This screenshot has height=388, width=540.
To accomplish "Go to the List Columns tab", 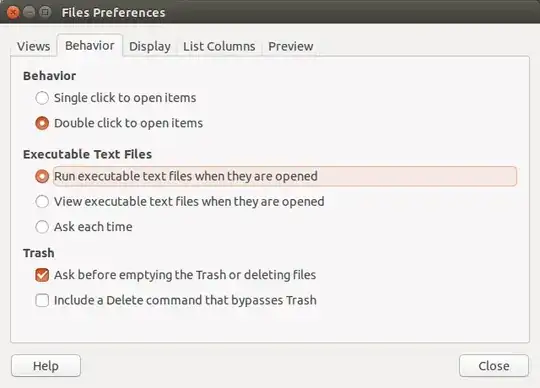I will coord(219,46).
